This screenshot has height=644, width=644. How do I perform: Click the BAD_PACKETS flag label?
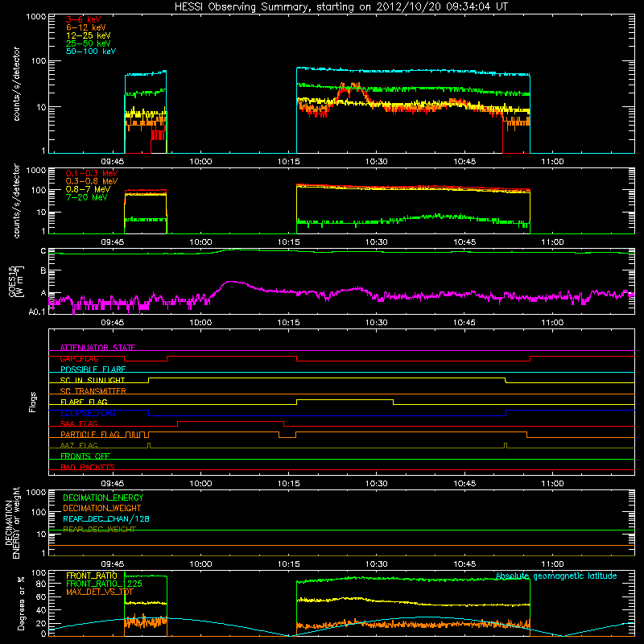click(88, 467)
